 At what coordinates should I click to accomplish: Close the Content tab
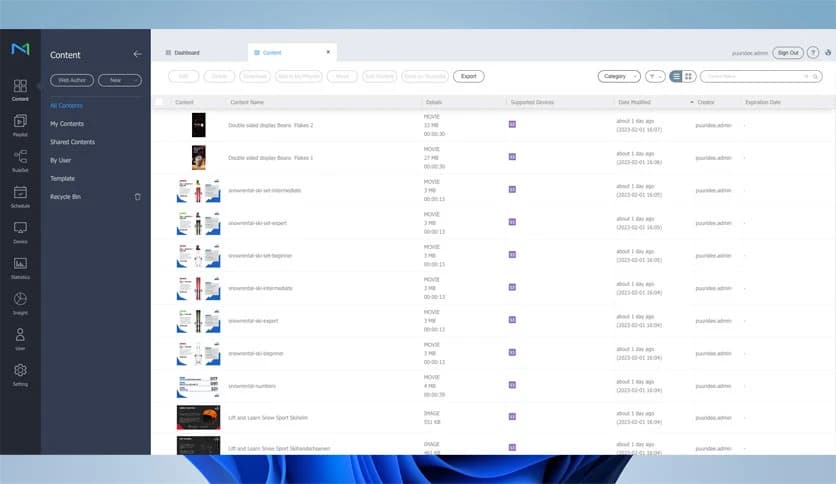tap(328, 52)
